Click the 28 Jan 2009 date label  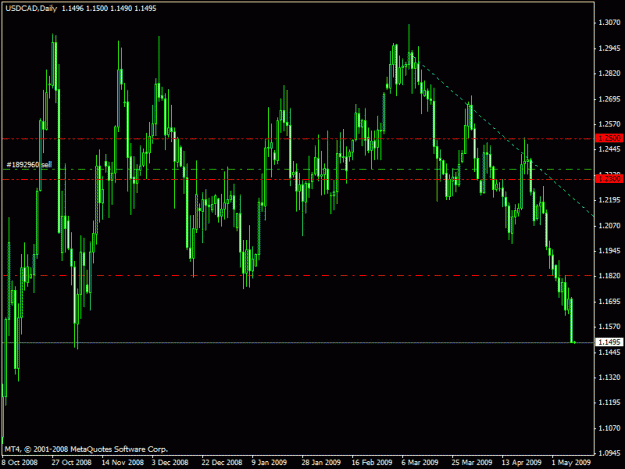(321, 463)
